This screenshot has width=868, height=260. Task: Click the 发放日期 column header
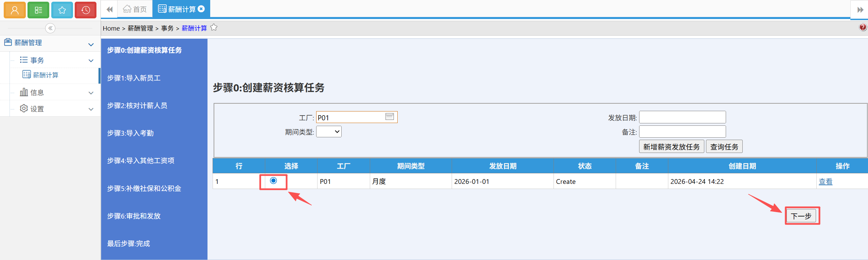503,166
